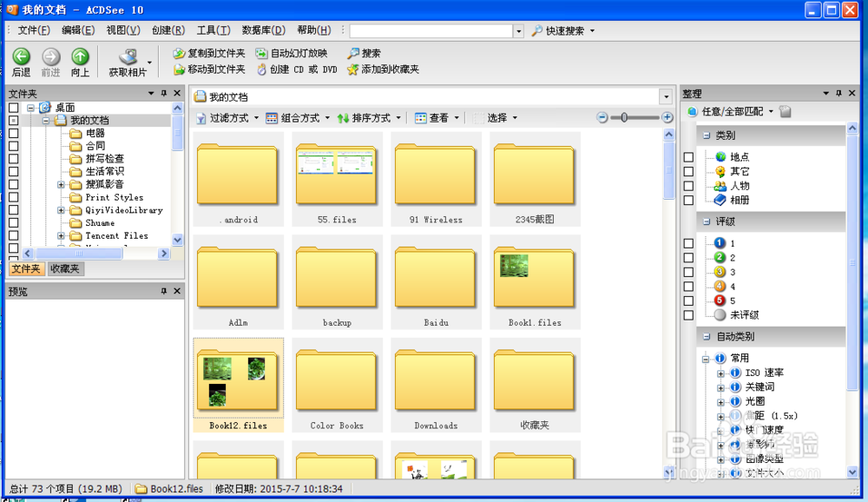This screenshot has width=868, height=502.
Task: Expand the ISO 速率 tree node
Action: (x=720, y=373)
